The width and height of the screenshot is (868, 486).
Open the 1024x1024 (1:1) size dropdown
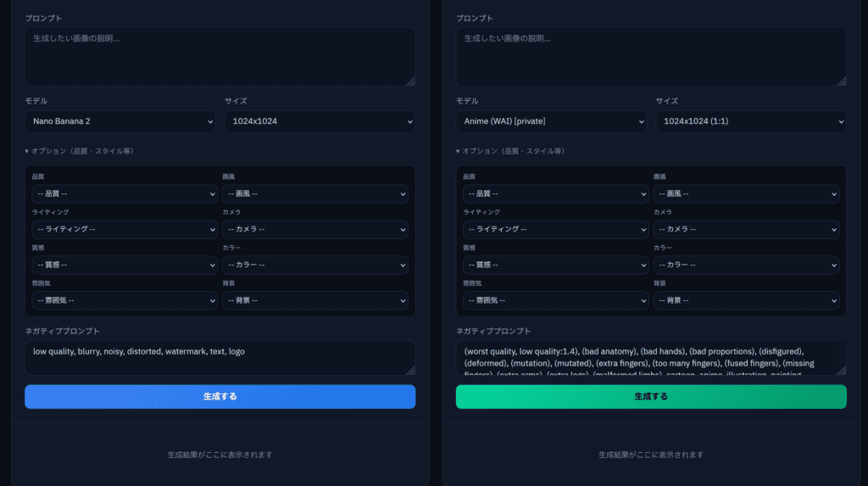750,121
